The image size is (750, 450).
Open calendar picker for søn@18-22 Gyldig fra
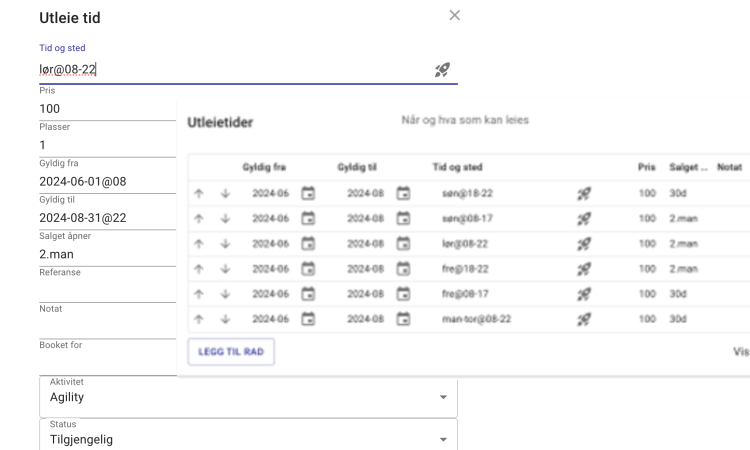pos(308,193)
